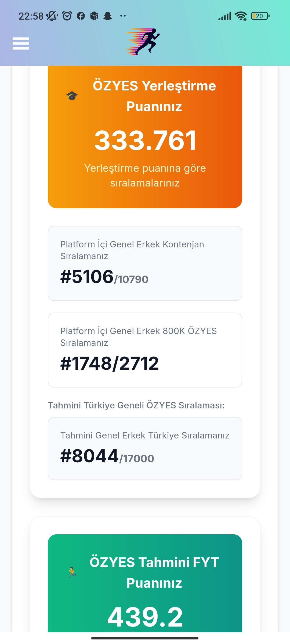Tap the ÖZYES Tahmini FYT Puanınız heading
The width and height of the screenshot is (290, 644).
point(154,572)
